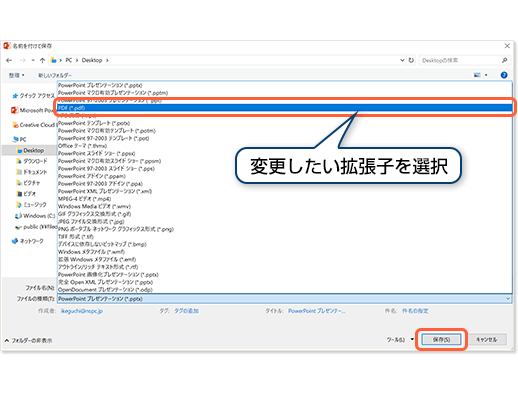
Task: Choose OpenDocument プレゼンテーション (*.odp)
Action: [x=285, y=290]
